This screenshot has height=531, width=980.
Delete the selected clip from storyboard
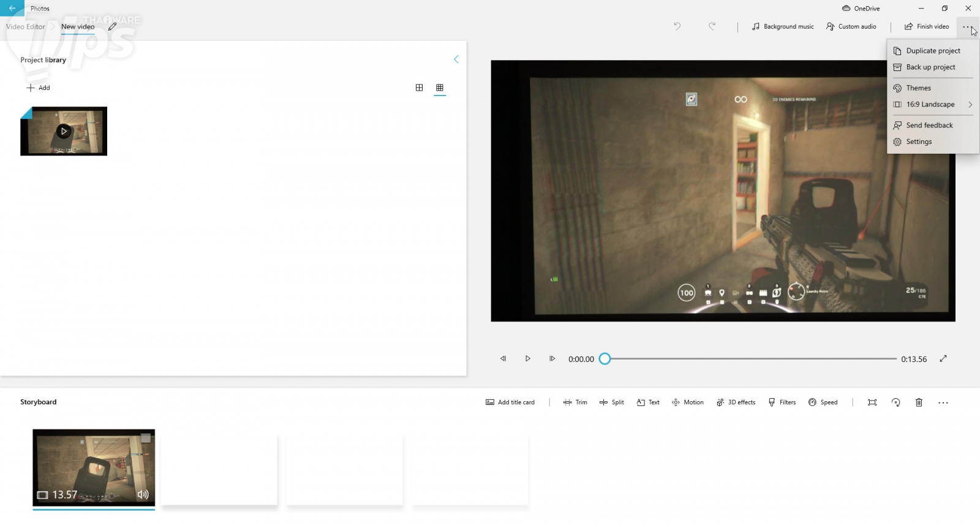pyautogui.click(x=919, y=402)
